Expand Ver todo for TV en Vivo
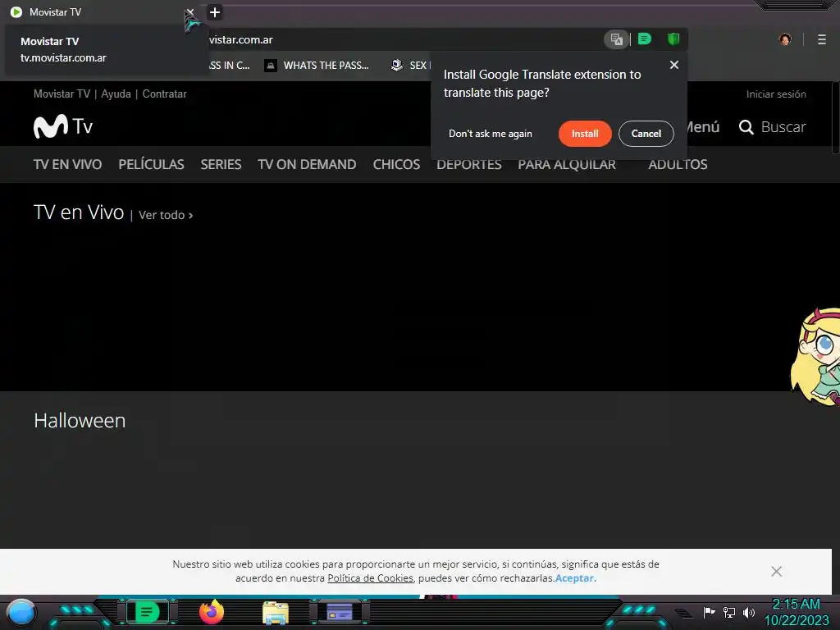This screenshot has width=840, height=630. coord(166,215)
